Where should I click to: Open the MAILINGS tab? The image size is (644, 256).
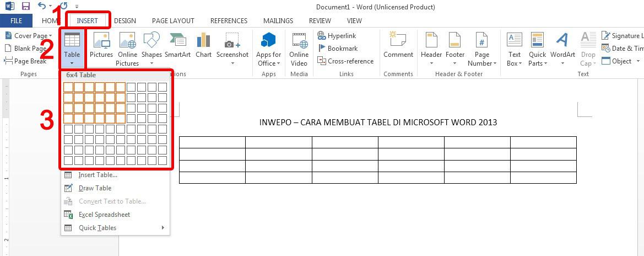pyautogui.click(x=278, y=20)
